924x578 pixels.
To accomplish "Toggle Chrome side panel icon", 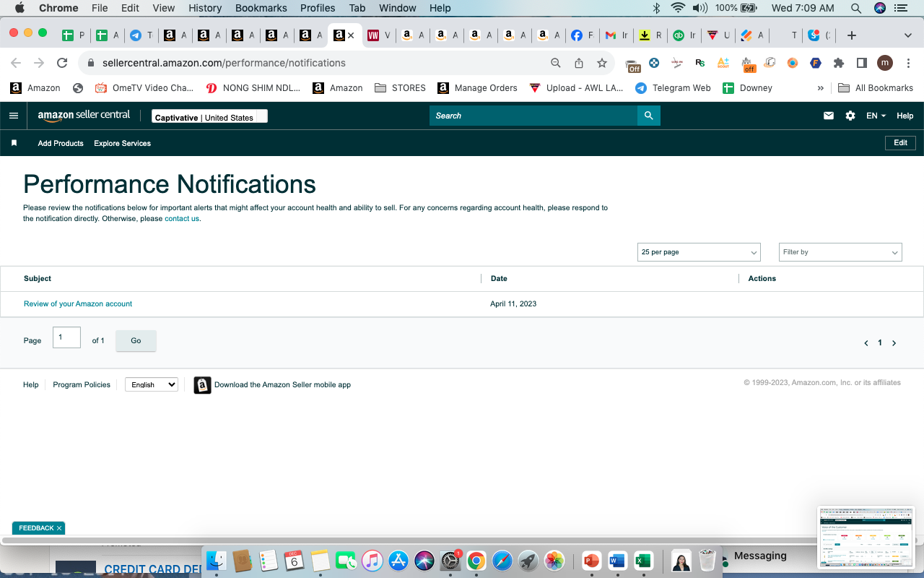I will pyautogui.click(x=861, y=63).
